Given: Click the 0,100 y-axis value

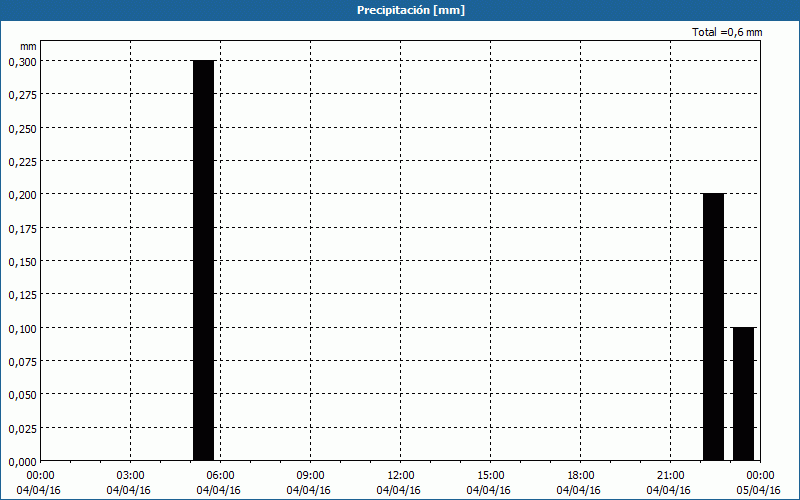Looking at the screenshot, I should click(x=22, y=329).
